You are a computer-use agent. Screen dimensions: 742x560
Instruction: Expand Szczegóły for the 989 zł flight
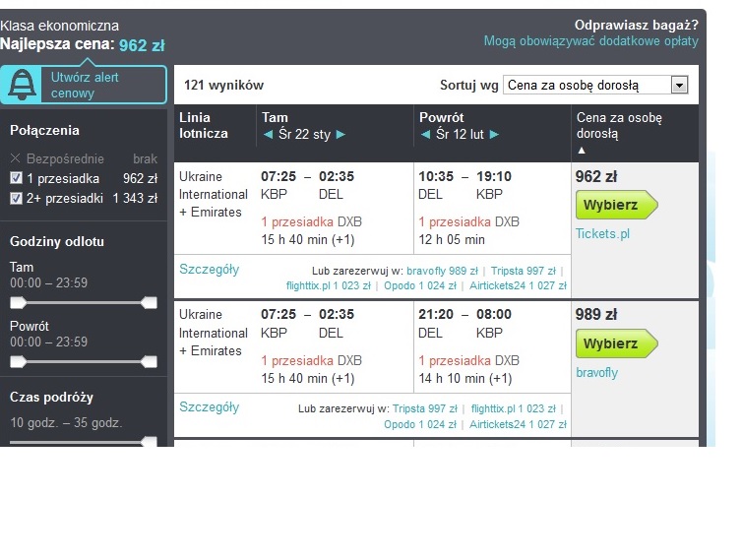(210, 407)
